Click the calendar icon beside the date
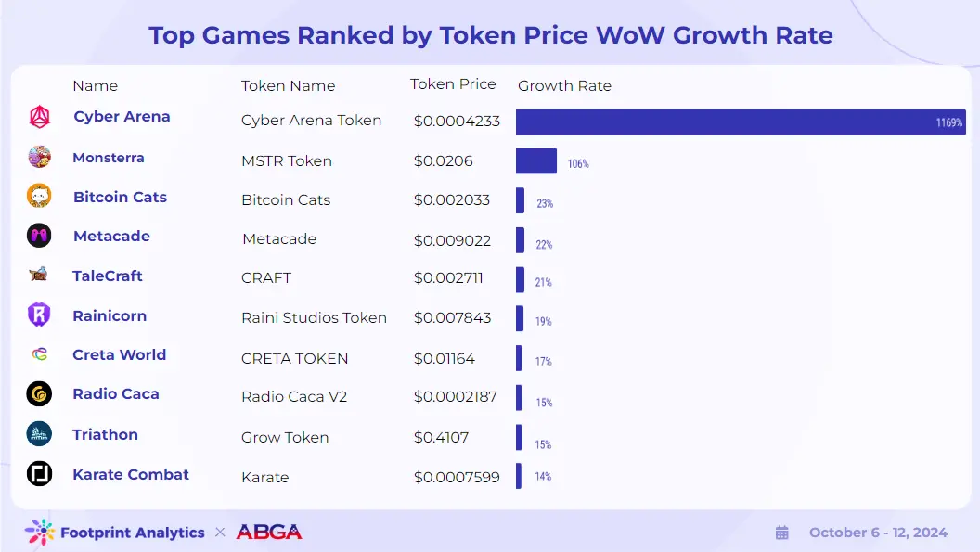The height and width of the screenshot is (552, 980). [x=782, y=533]
